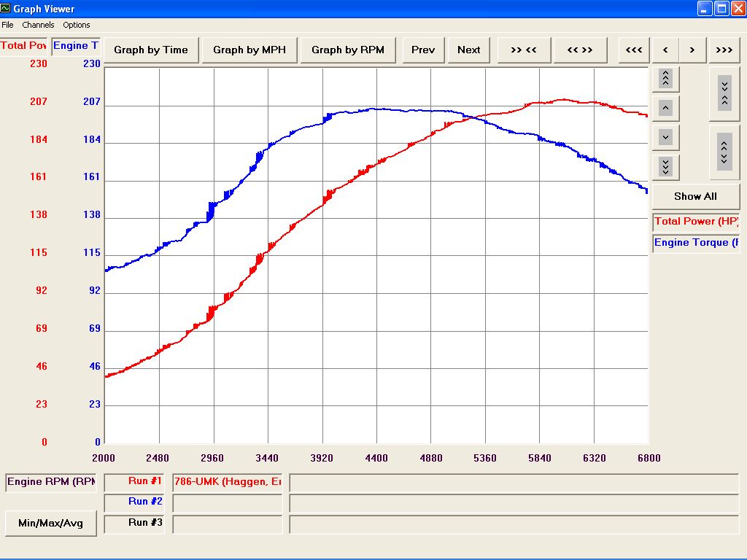Select the Run #1 file name field
Screen dimensions: 747x560
(227, 482)
